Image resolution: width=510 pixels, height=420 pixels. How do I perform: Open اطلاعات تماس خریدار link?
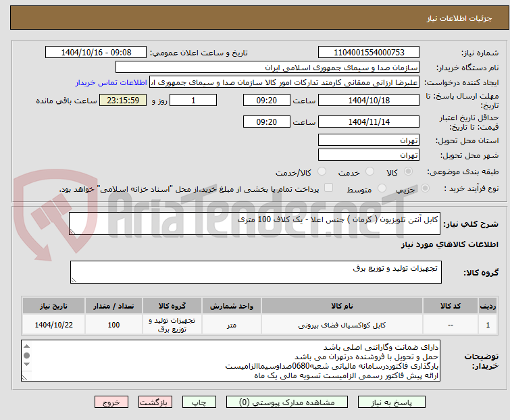(111, 82)
